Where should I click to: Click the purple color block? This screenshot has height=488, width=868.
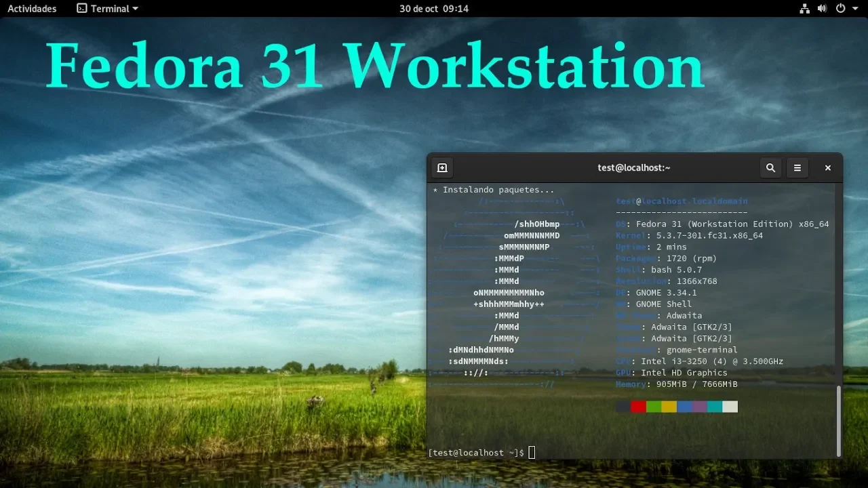click(x=699, y=407)
